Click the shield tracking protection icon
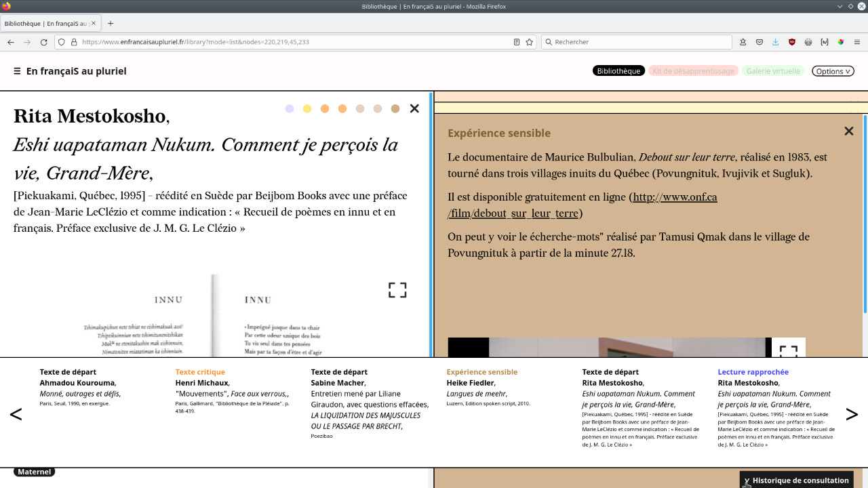The image size is (868, 488). (x=62, y=42)
